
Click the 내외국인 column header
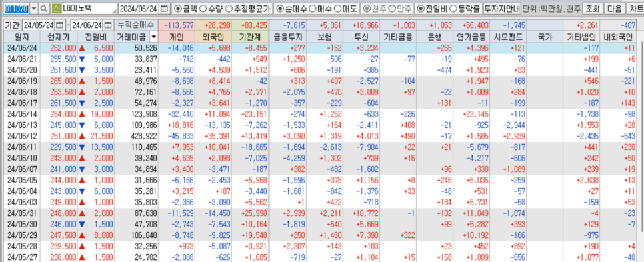coord(618,37)
